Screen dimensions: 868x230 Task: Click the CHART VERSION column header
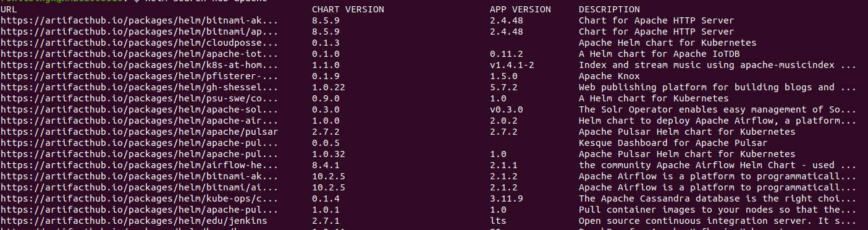348,9
